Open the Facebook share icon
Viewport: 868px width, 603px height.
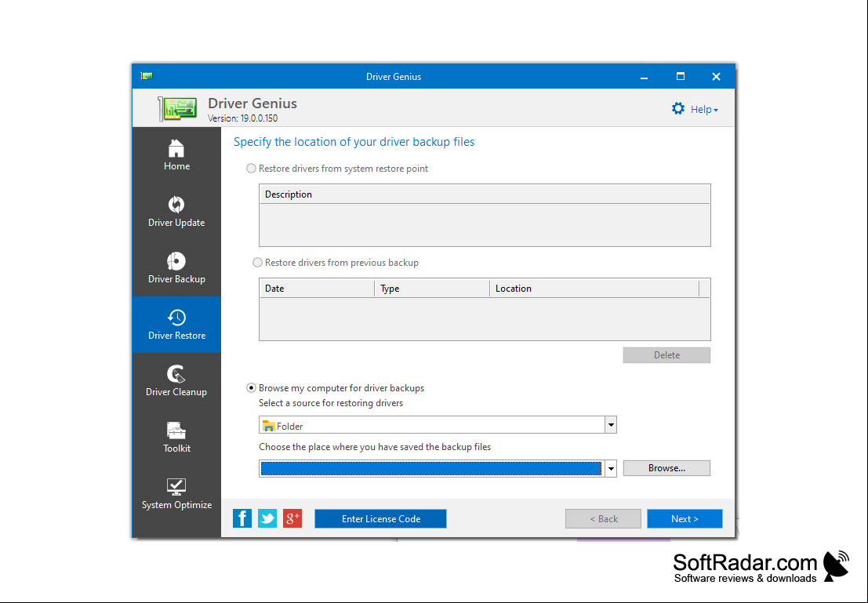click(x=242, y=518)
